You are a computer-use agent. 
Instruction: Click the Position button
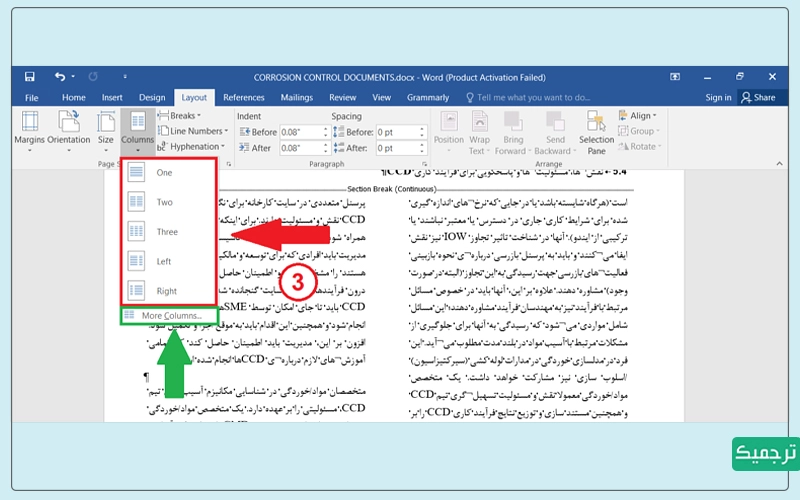coord(448,132)
